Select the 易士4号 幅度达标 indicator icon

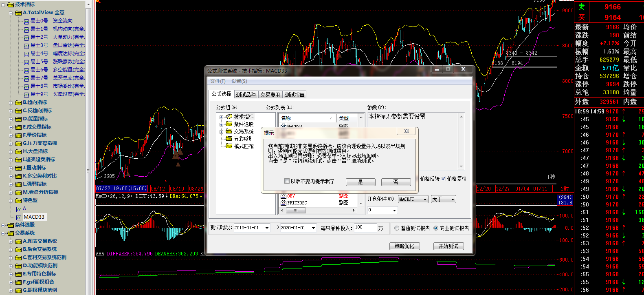pos(26,54)
